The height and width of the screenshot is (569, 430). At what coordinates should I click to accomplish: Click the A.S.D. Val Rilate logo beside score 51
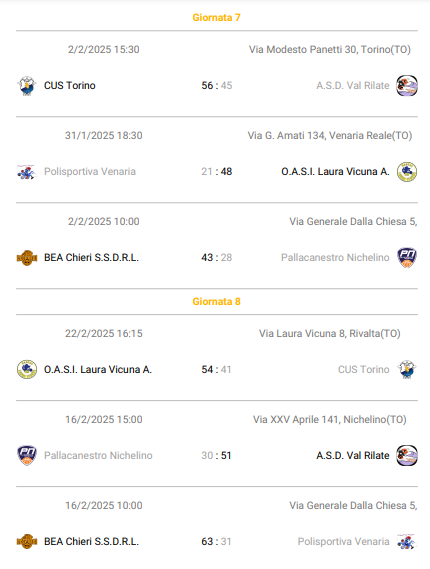pos(407,455)
